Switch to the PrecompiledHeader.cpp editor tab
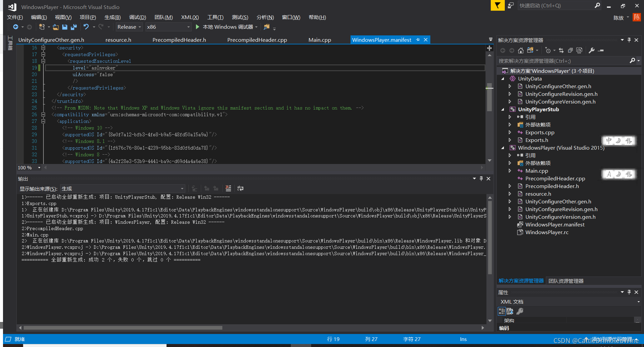This screenshot has width=644, height=347. [257, 40]
